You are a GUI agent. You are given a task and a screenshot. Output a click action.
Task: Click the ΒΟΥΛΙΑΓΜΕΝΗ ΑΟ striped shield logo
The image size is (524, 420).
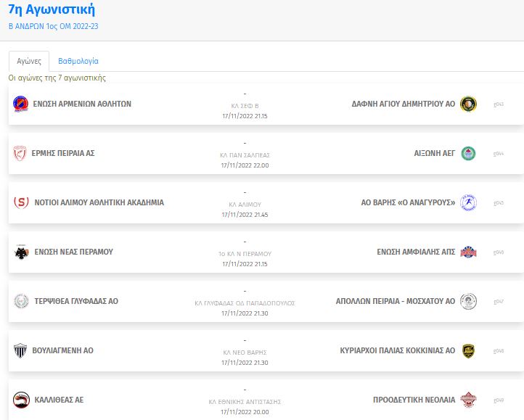[21, 350]
